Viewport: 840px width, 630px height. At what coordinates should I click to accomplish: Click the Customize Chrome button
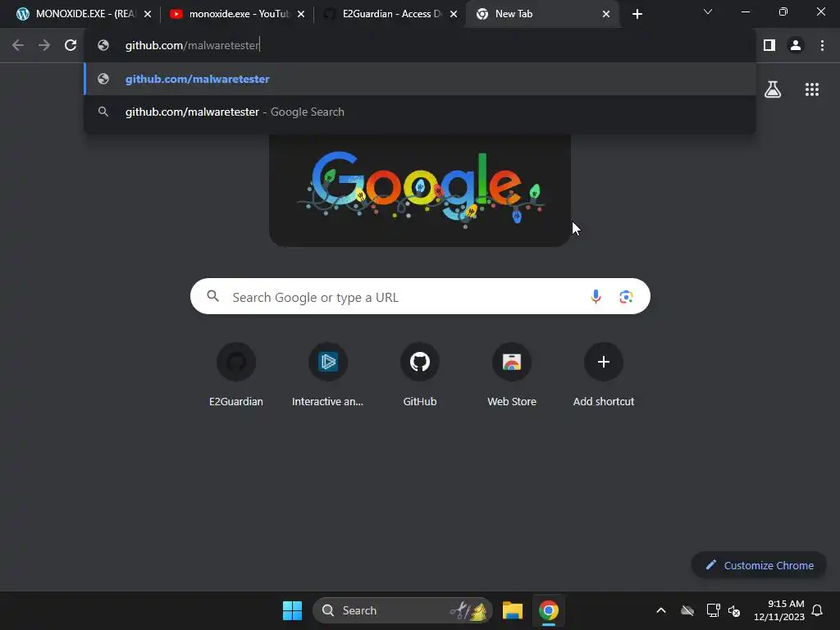tap(759, 565)
